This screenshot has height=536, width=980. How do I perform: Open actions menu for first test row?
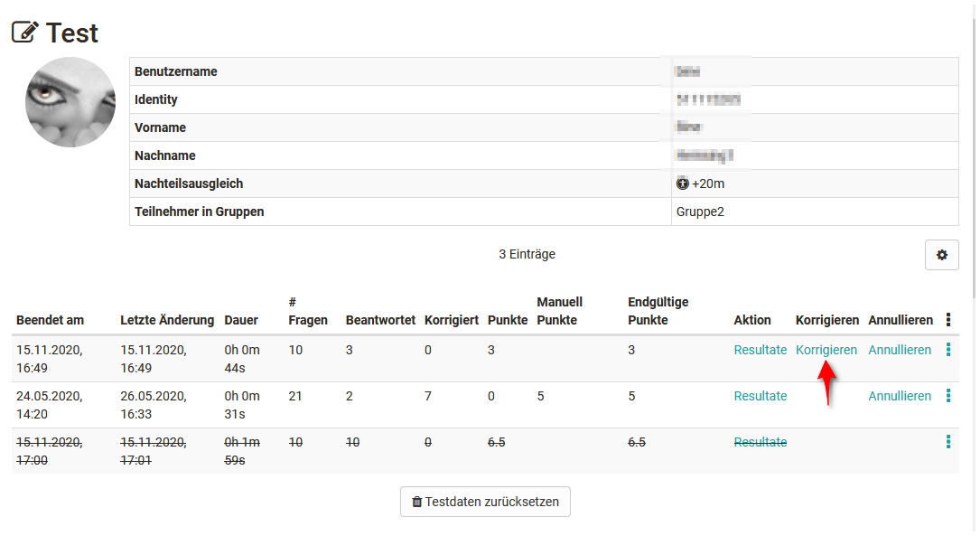pos(947,350)
